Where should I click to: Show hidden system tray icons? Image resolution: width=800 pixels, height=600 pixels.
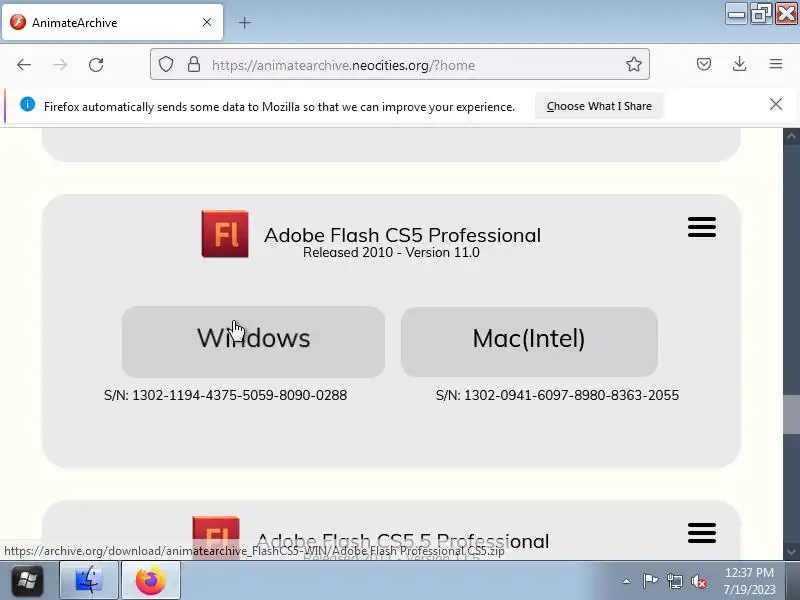pyautogui.click(x=627, y=581)
